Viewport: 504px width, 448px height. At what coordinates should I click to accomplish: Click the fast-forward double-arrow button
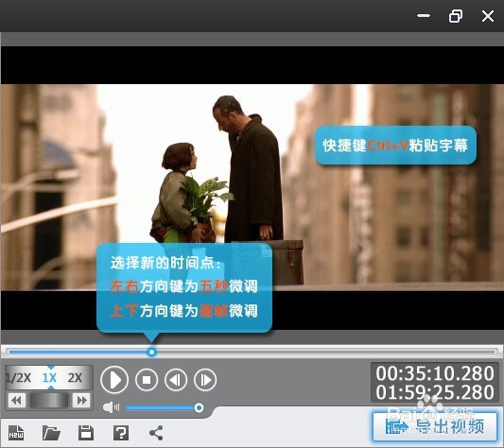[x=81, y=401]
